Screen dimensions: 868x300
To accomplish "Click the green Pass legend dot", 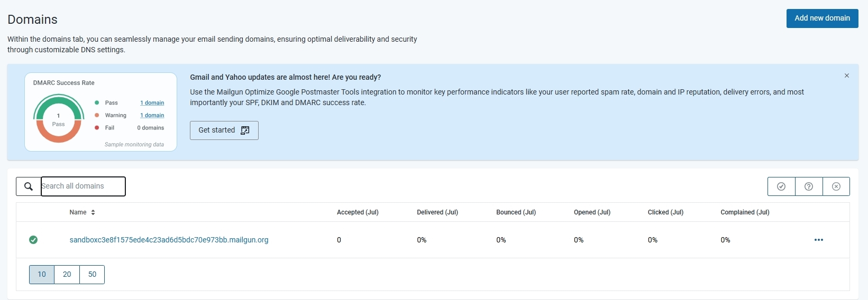I will 97,103.
